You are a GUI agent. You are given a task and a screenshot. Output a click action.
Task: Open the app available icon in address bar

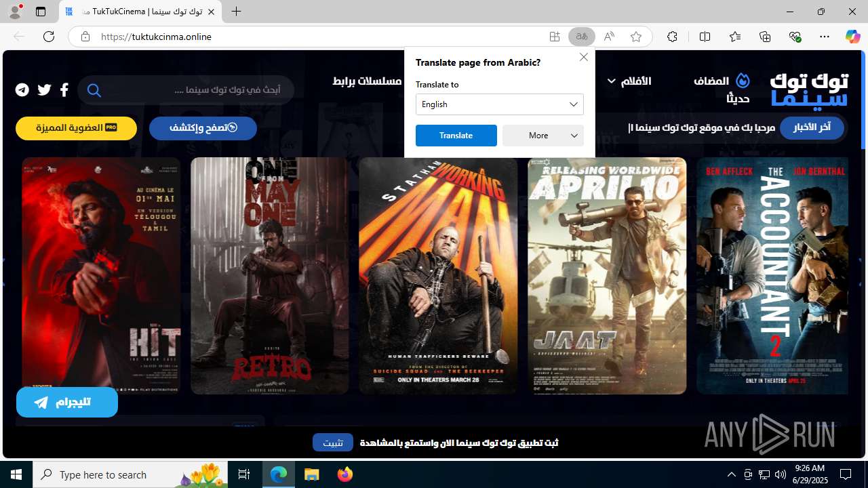click(x=555, y=37)
